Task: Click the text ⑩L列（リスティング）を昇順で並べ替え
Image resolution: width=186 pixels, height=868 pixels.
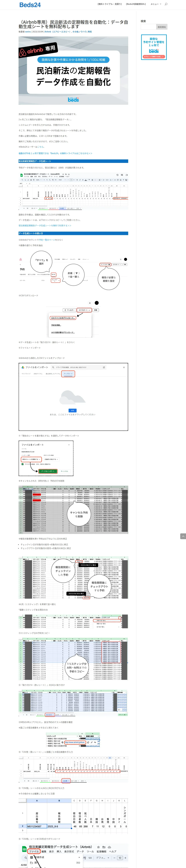Action: tap(37, 604)
